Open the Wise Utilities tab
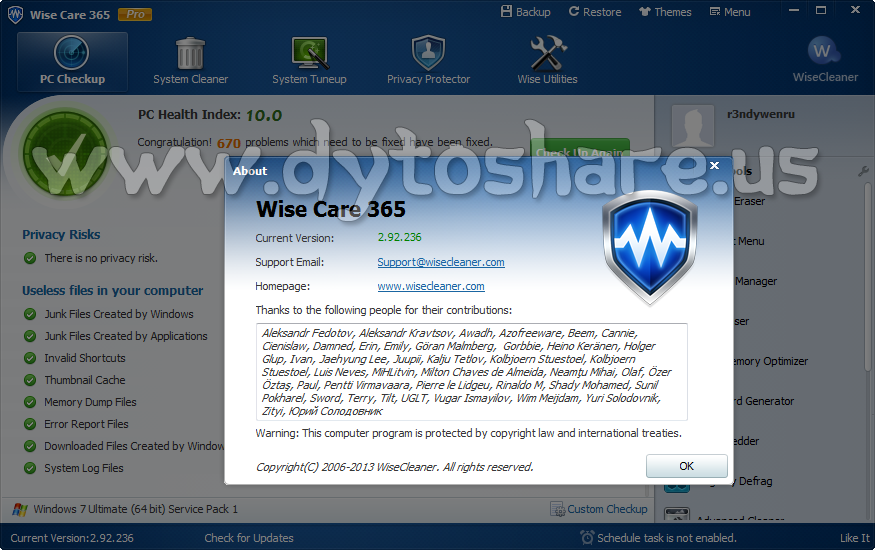This screenshot has width=875, height=550. [547, 61]
